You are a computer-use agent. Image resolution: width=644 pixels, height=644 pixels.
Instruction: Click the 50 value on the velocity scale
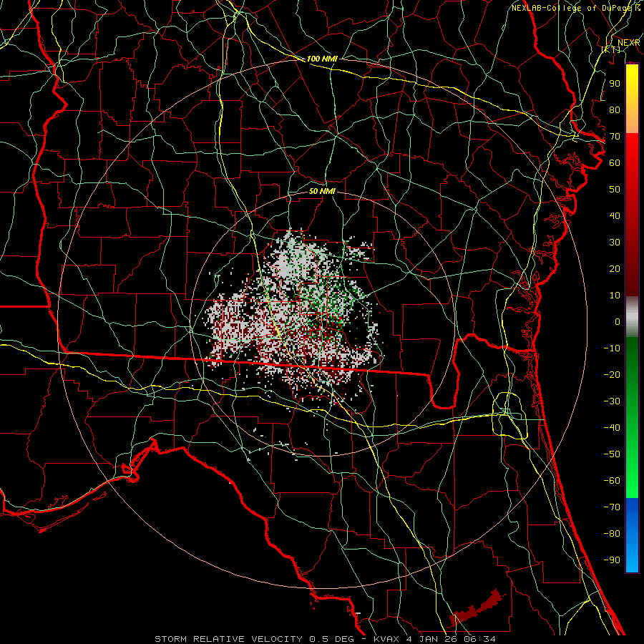point(615,190)
